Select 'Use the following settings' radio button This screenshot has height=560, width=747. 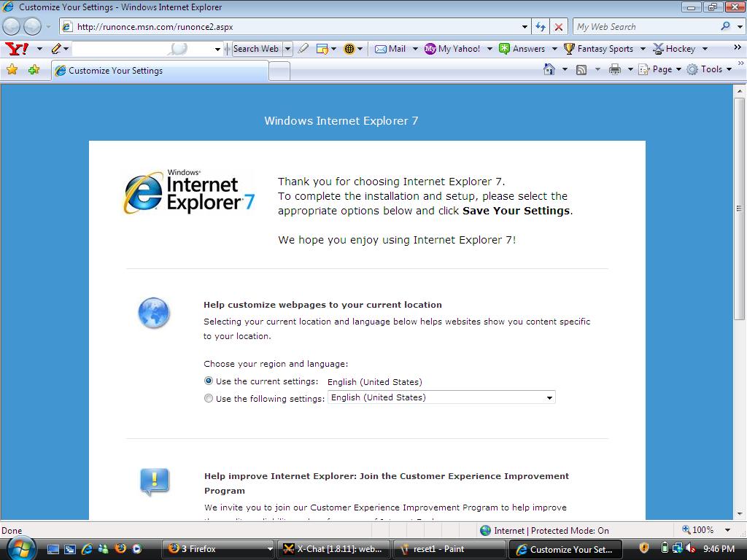(208, 398)
